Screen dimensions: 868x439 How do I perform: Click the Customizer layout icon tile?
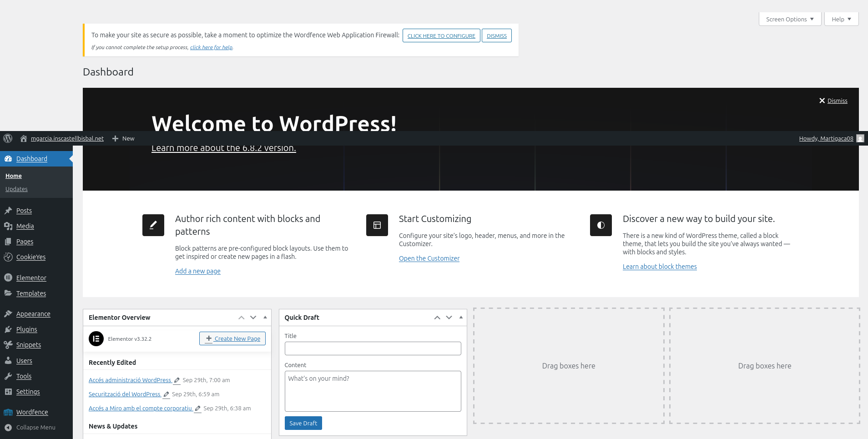coord(377,225)
